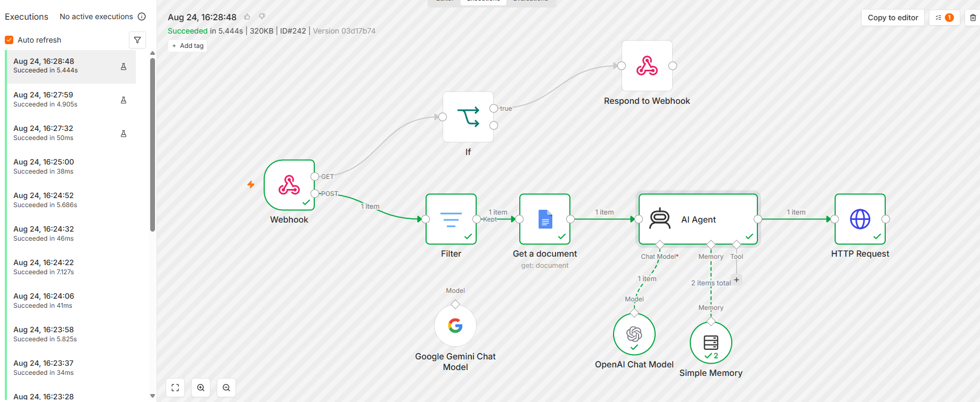This screenshot has height=402, width=980.
Task: Click the HTTP Request output connector
Action: click(886, 219)
